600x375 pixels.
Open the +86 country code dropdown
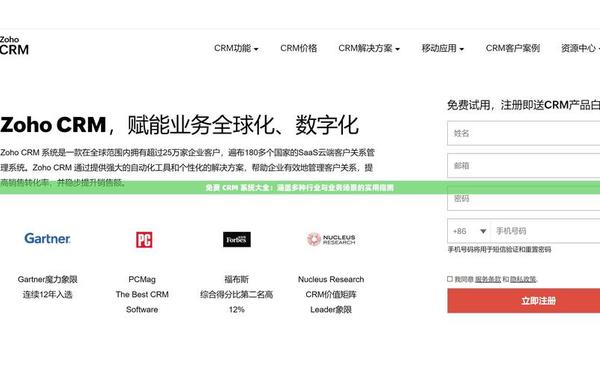click(469, 231)
